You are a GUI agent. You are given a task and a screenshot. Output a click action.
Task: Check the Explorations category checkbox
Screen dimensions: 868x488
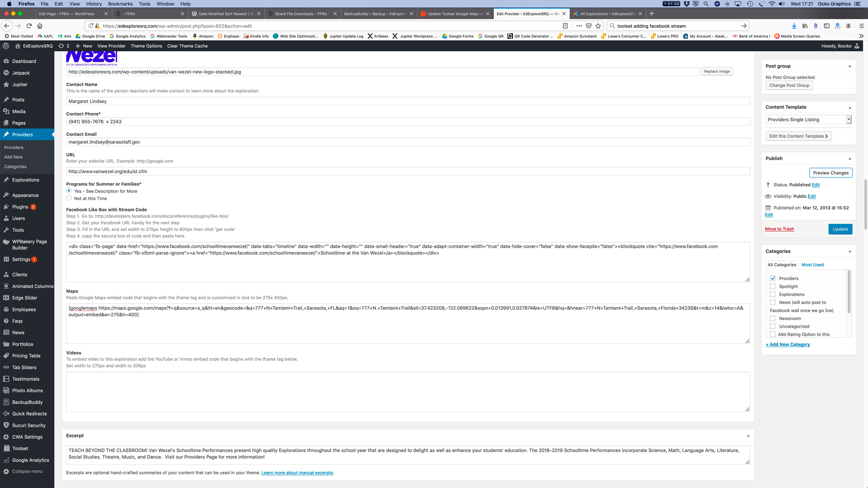click(773, 295)
